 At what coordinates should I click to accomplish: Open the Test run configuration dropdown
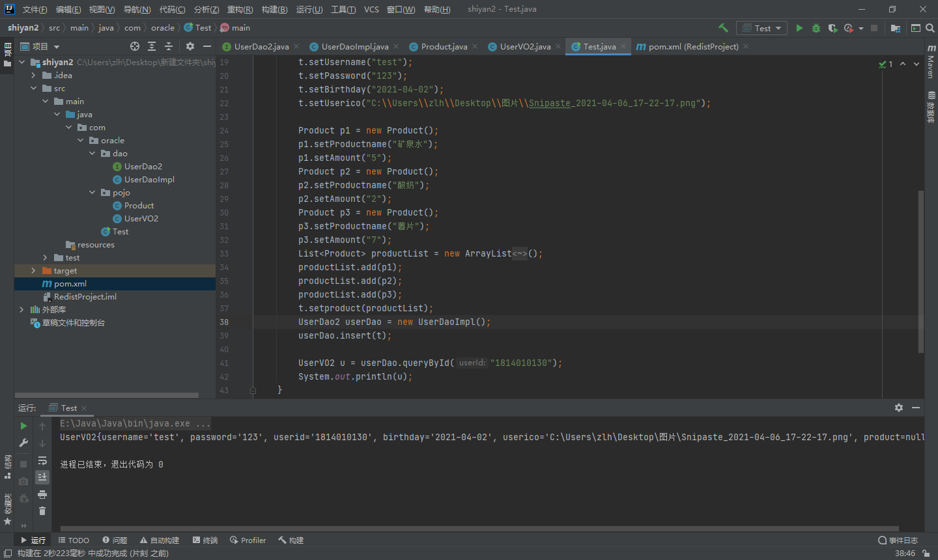tap(762, 28)
